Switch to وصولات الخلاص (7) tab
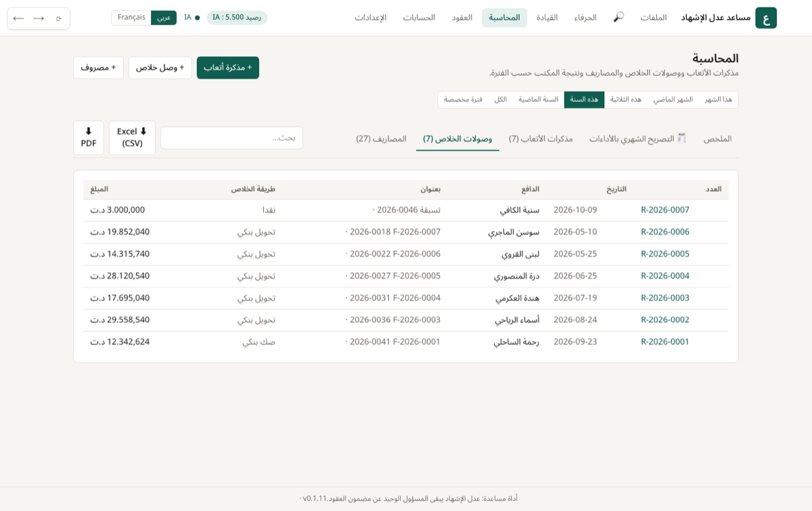This screenshot has width=812, height=511. click(x=457, y=139)
